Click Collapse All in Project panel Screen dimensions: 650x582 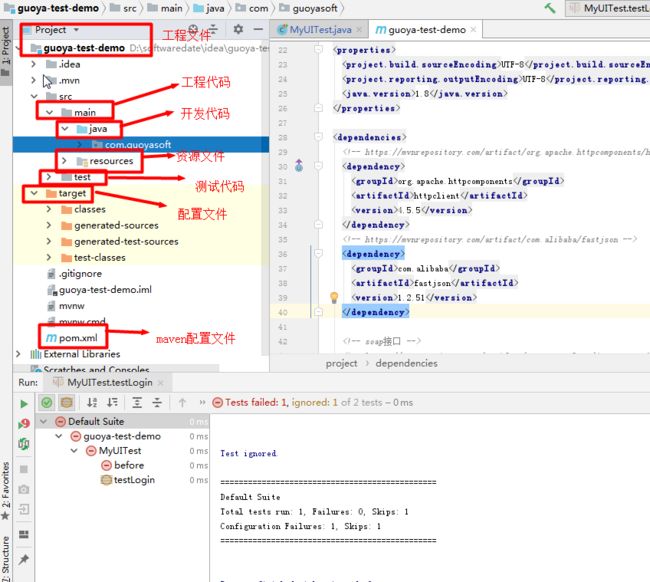click(213, 29)
